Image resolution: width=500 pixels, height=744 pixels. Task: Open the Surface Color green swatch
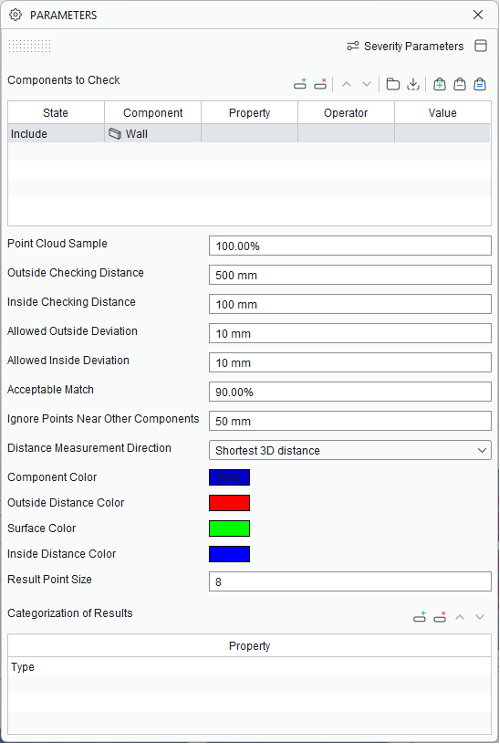[x=229, y=529]
